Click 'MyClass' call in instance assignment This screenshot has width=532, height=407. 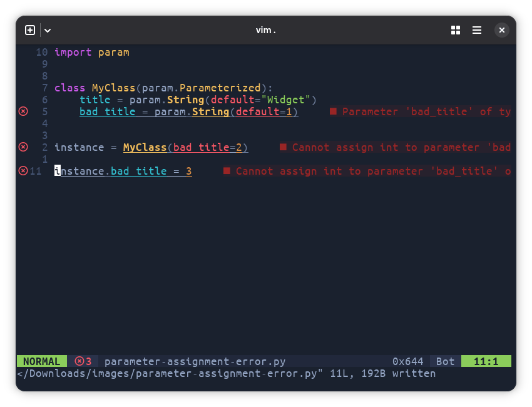point(145,147)
